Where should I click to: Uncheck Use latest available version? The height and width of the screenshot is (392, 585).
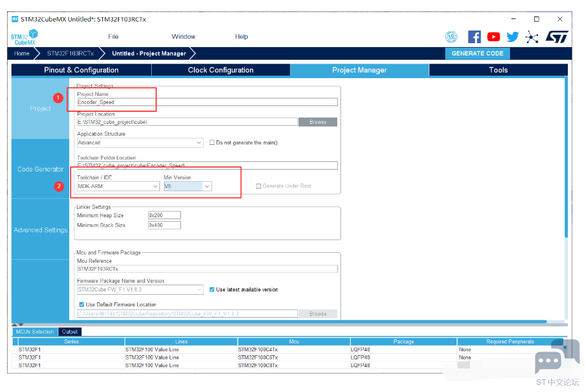[212, 290]
